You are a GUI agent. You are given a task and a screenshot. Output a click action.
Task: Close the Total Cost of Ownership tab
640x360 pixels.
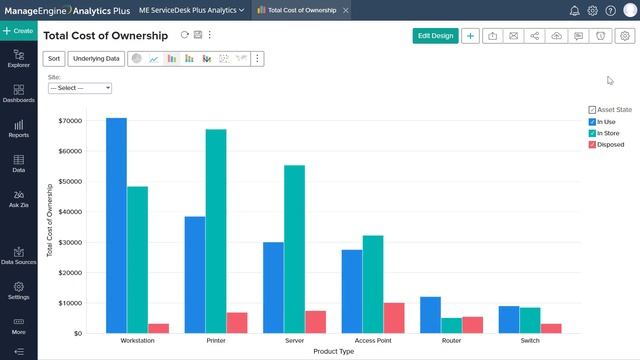tap(346, 10)
